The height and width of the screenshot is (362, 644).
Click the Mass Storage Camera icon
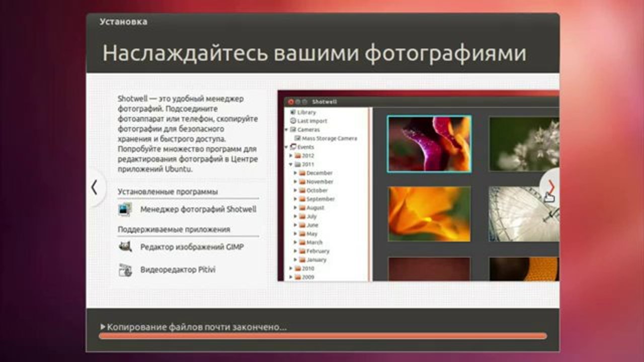[x=297, y=138]
